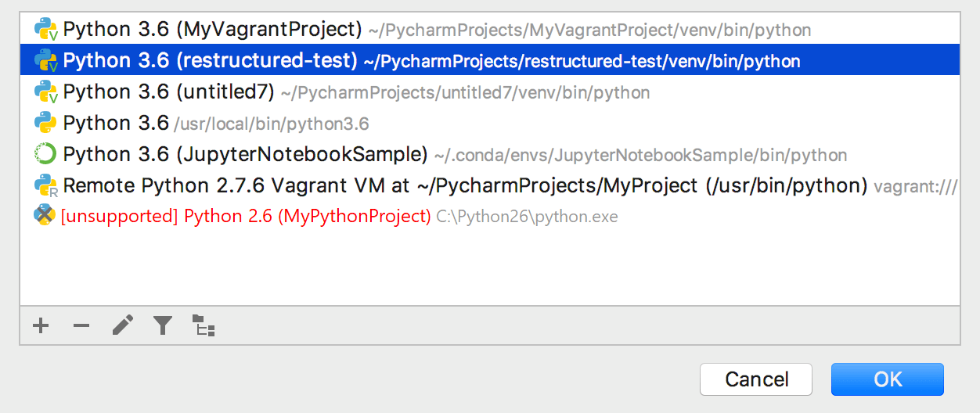This screenshot has width=980, height=413.
Task: Click the filter funnel icon
Action: click(x=163, y=325)
